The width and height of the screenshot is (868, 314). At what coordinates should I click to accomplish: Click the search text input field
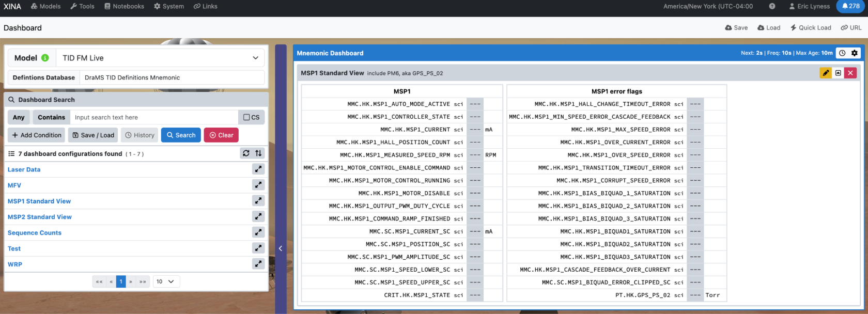point(154,117)
